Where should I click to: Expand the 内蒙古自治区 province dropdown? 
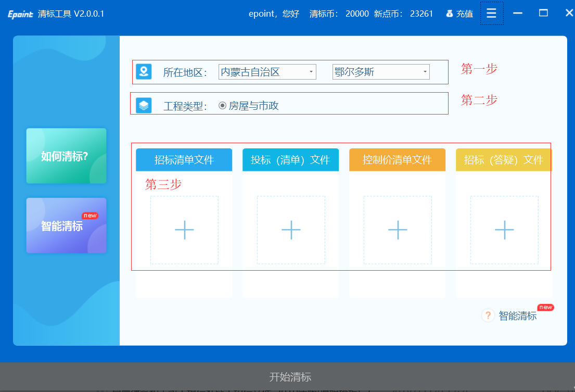coord(311,72)
